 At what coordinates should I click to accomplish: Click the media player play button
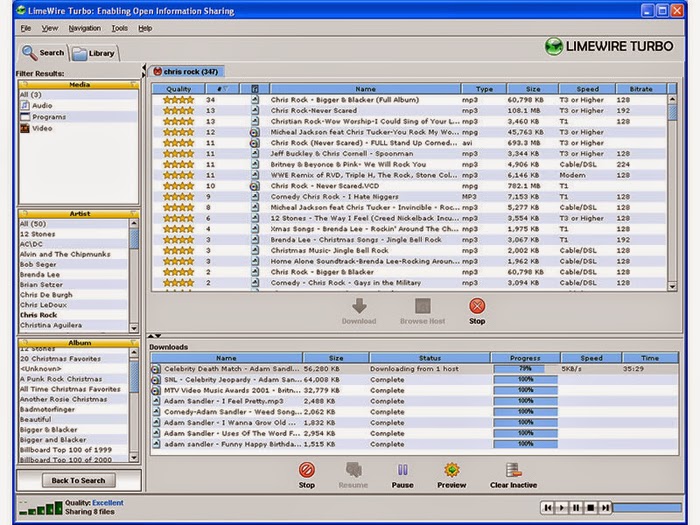tap(562, 508)
